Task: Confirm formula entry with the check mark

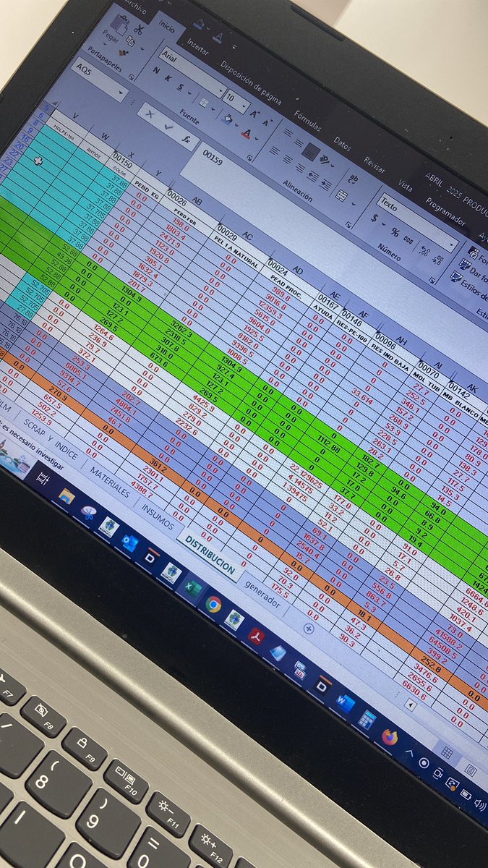Action: click(169, 127)
